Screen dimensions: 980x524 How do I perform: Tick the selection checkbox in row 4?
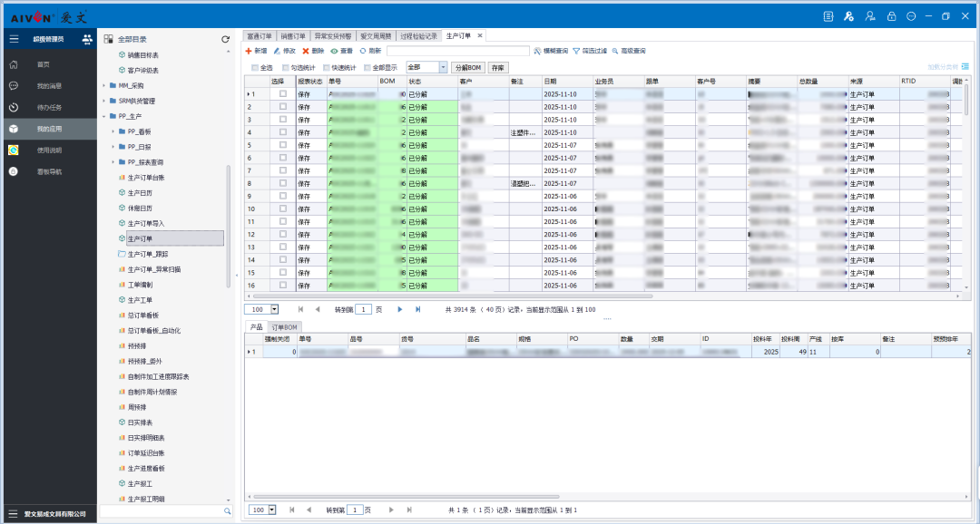[x=283, y=131]
